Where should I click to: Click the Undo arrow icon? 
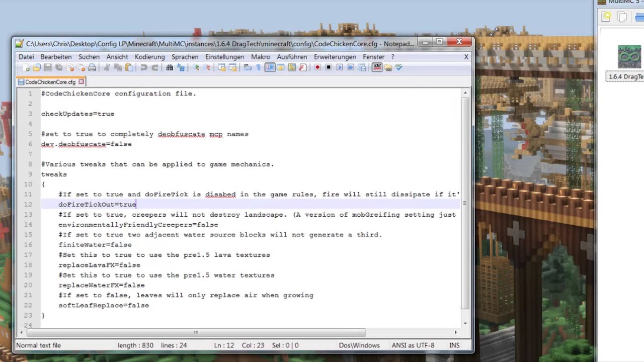tap(144, 67)
